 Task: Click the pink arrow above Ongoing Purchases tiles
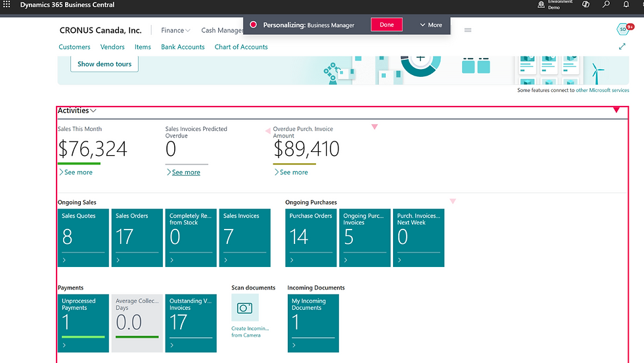point(453,201)
